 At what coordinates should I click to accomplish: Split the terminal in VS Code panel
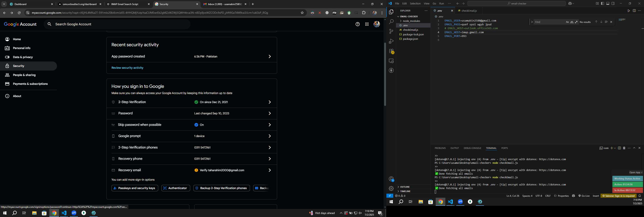coord(619,148)
